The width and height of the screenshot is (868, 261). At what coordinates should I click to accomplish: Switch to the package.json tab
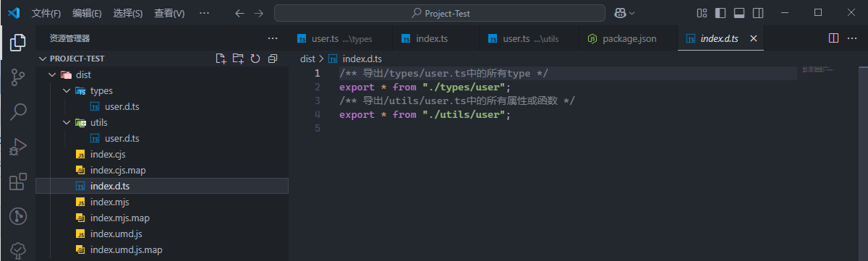[629, 38]
